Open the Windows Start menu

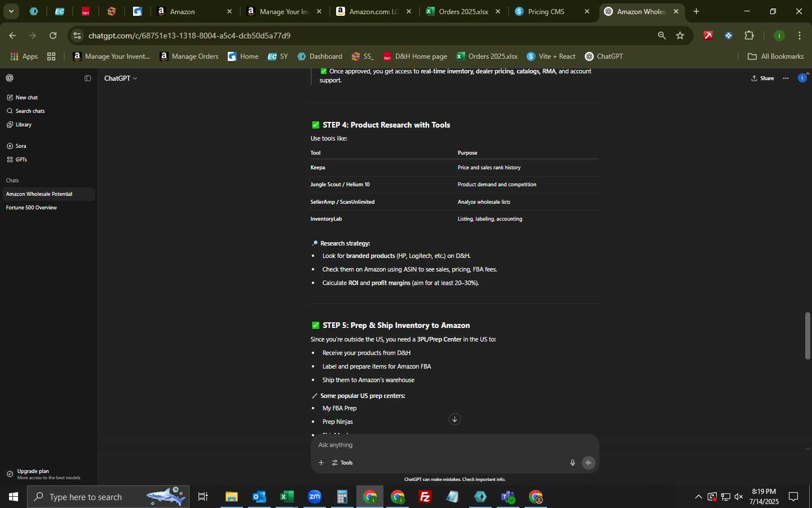point(13,497)
